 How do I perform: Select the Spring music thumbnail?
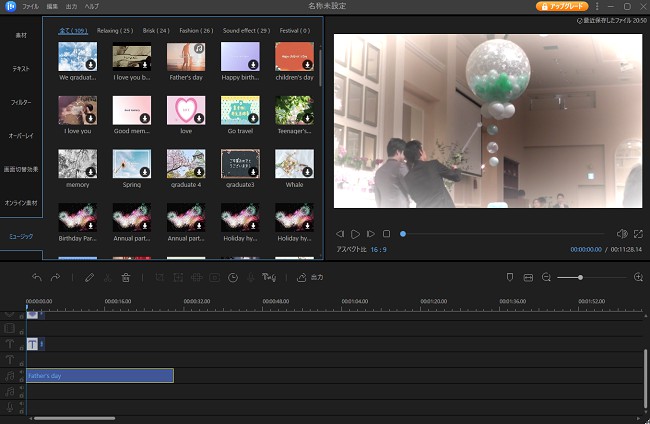point(132,164)
